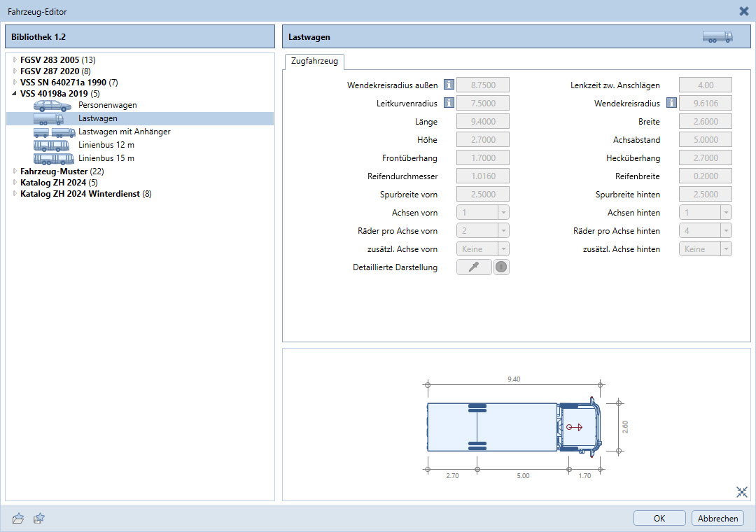
Task: Open the Räder pro Achse hinten dropdown
Action: (725, 231)
